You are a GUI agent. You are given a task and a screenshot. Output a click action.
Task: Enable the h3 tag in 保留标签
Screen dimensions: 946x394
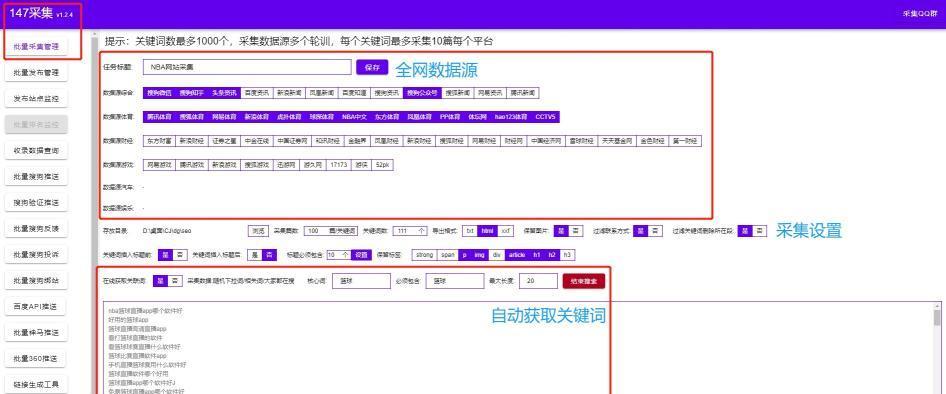[567, 255]
